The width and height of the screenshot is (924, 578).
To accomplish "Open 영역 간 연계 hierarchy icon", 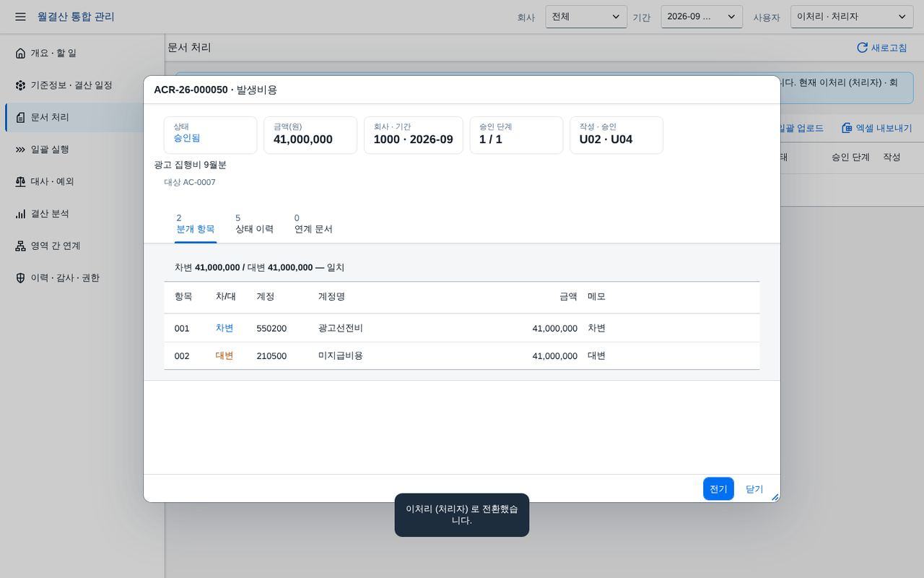I will click(x=20, y=246).
